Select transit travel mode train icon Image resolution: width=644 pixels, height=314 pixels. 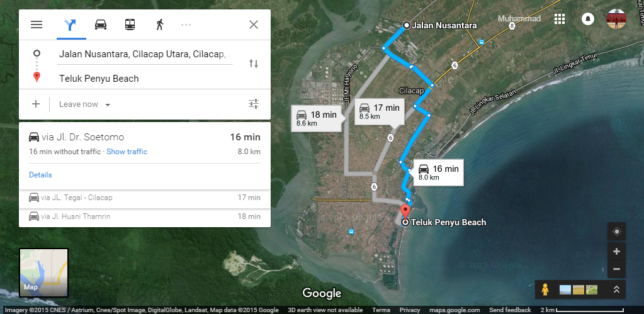pyautogui.click(x=130, y=25)
